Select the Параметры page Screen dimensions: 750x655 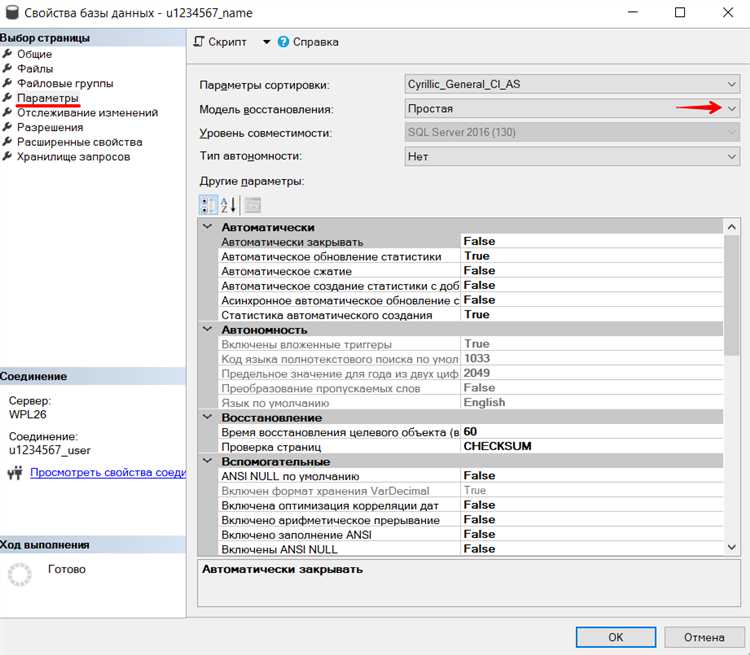click(x=47, y=98)
